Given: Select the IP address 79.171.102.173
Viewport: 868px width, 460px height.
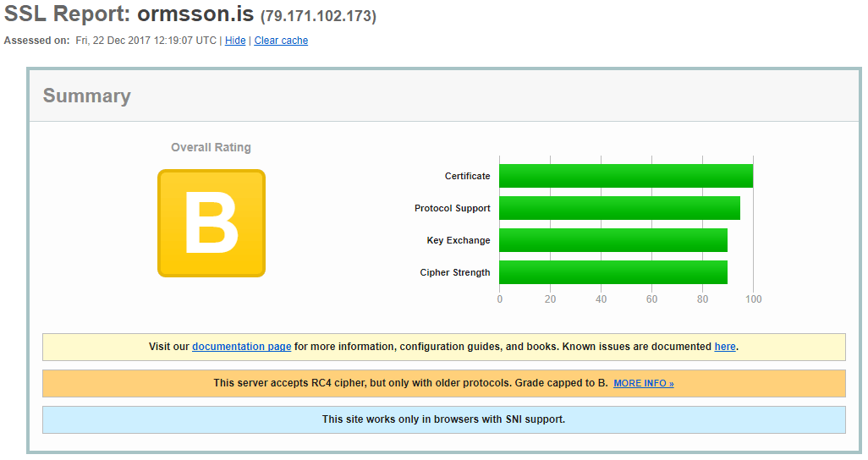Looking at the screenshot, I should [318, 16].
